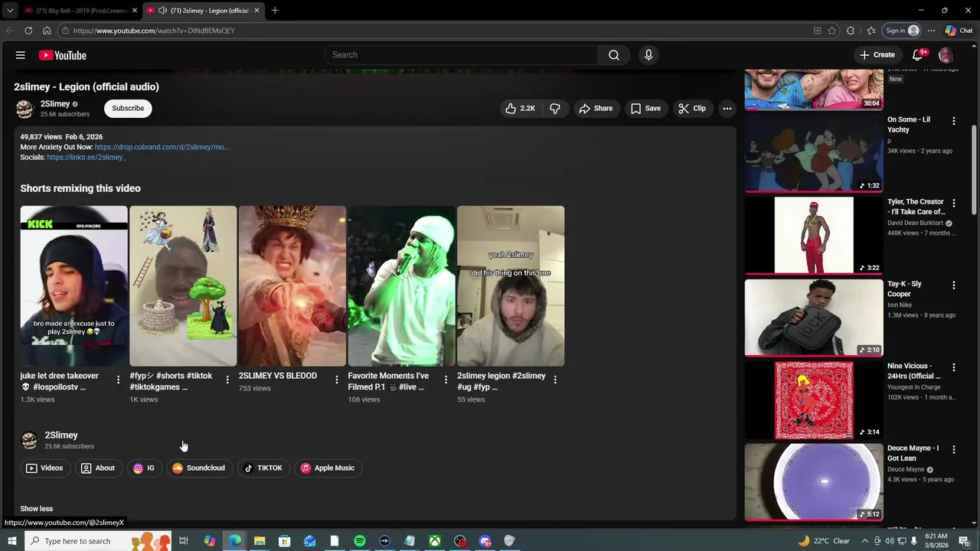980x551 pixels.
Task: Open 2Slimey channel name below shorts
Action: pyautogui.click(x=61, y=435)
